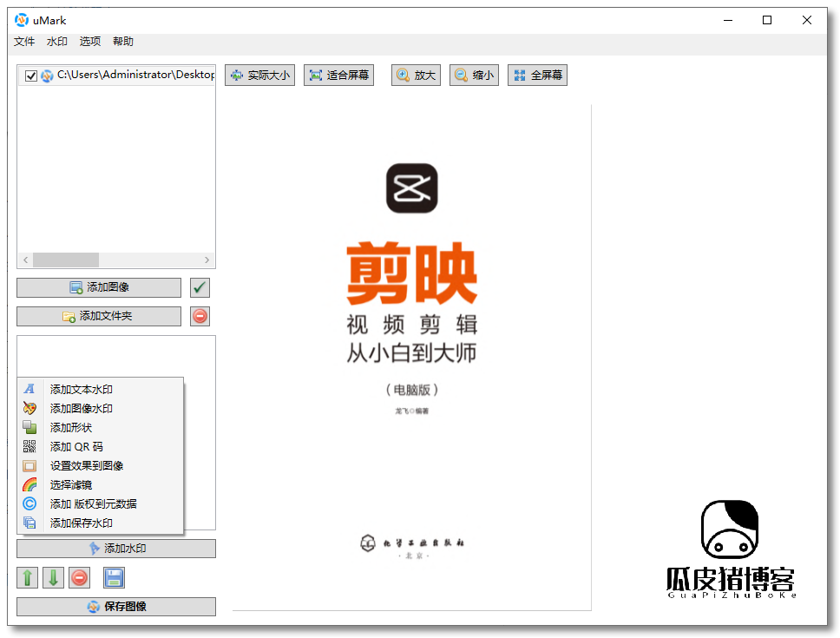Click the red remove icon beside 添加文件夹

click(200, 316)
